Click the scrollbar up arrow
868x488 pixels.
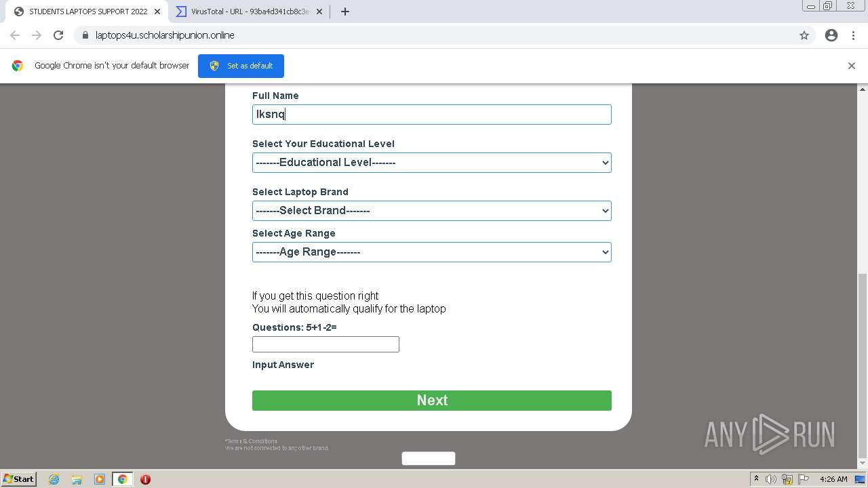pyautogui.click(x=863, y=89)
